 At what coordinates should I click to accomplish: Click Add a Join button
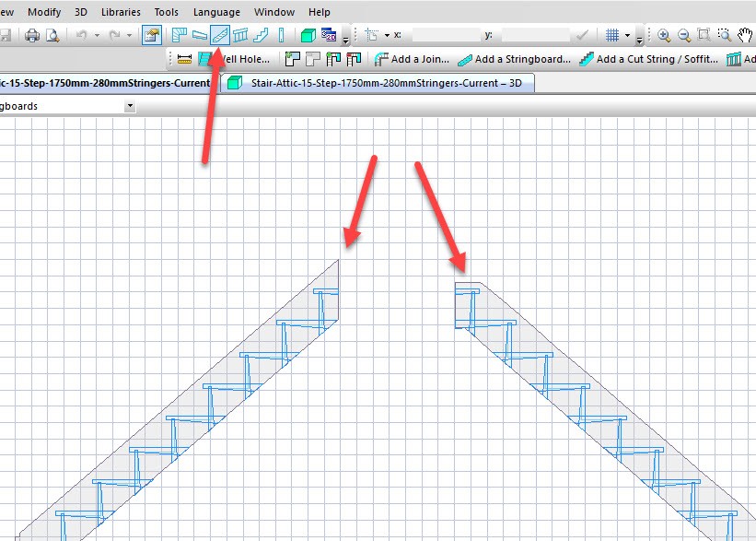pyautogui.click(x=412, y=59)
